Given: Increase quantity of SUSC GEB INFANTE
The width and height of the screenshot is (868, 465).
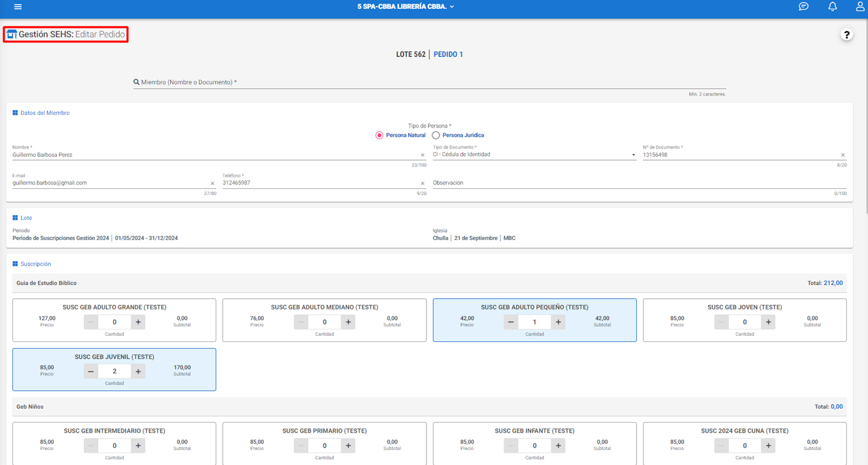Looking at the screenshot, I should 558,446.
